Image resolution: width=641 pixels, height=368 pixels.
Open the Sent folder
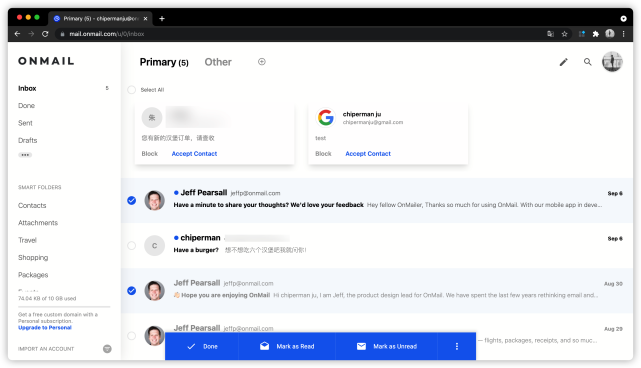tap(25, 123)
